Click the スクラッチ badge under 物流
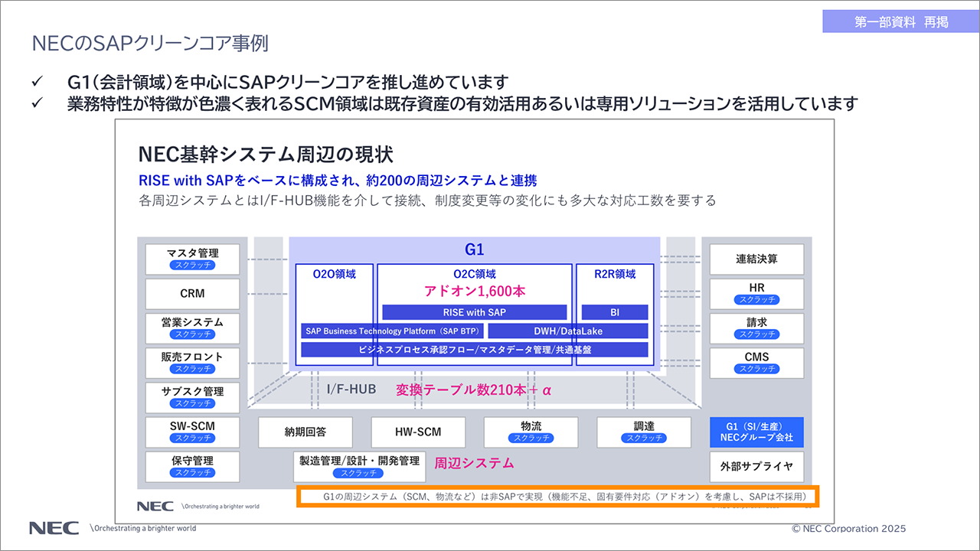Screen dimensions: 980x551 pyautogui.click(x=531, y=439)
